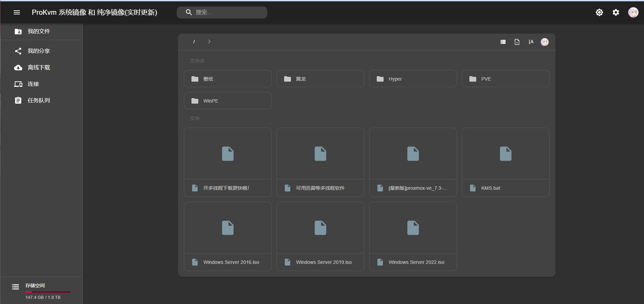644x304 pixels.
Task: Open pagination mode icon in toolbar
Action: click(x=517, y=42)
